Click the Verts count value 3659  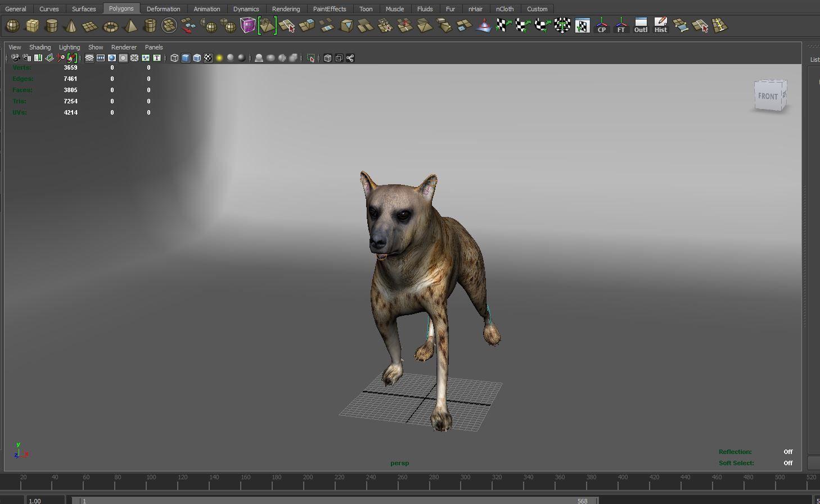(x=70, y=67)
